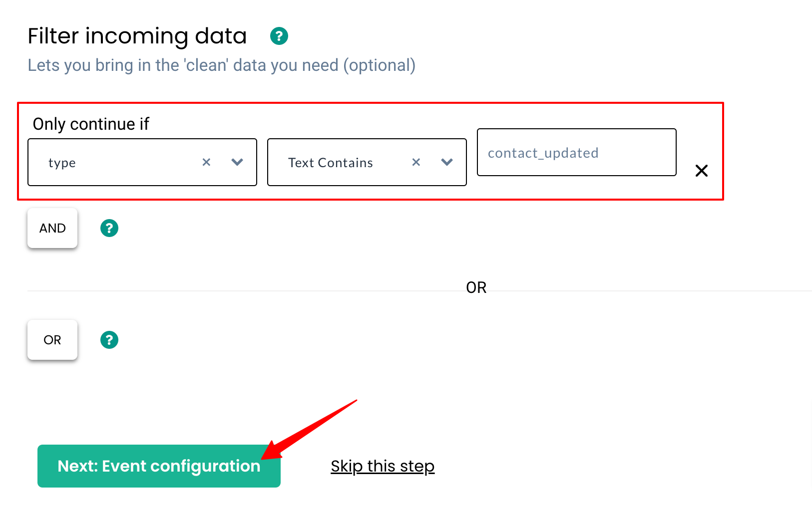812x507 pixels.
Task: Click the help icon beside the OR button
Action: coord(109,340)
